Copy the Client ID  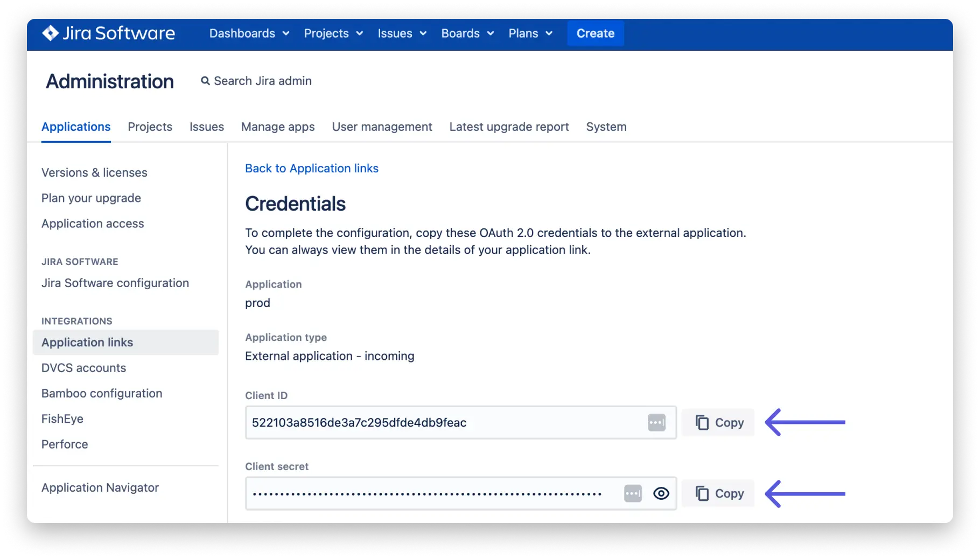click(x=718, y=423)
